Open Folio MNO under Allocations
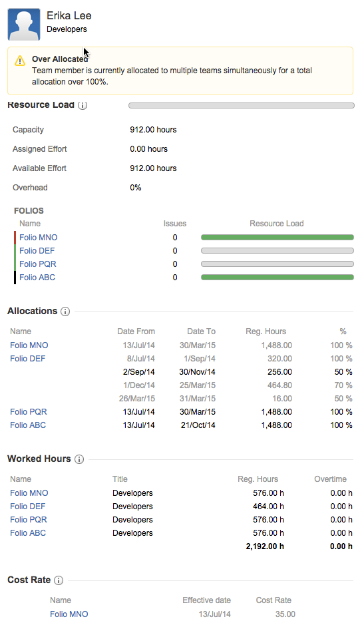 coord(29,345)
